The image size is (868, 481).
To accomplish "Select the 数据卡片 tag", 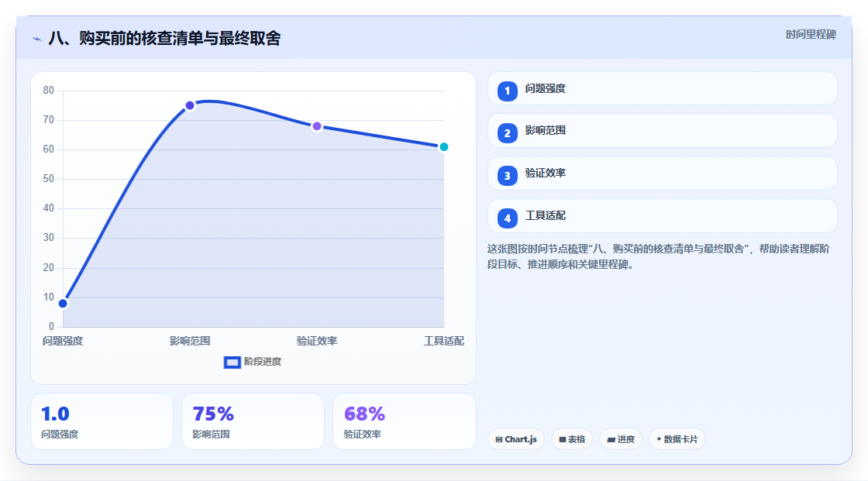I will coord(677,439).
